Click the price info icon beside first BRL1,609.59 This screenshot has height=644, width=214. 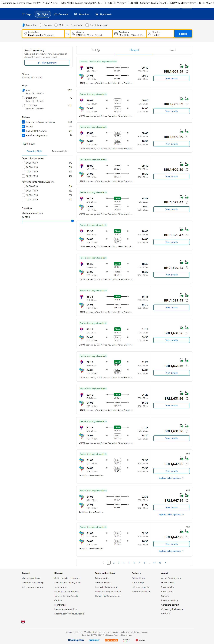187,71
